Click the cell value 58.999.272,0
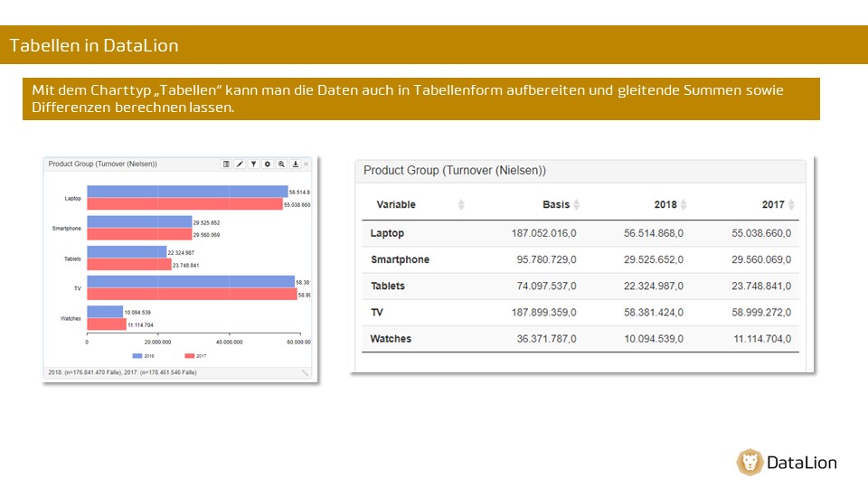Screen dimensions: 868x488 [x=761, y=313]
